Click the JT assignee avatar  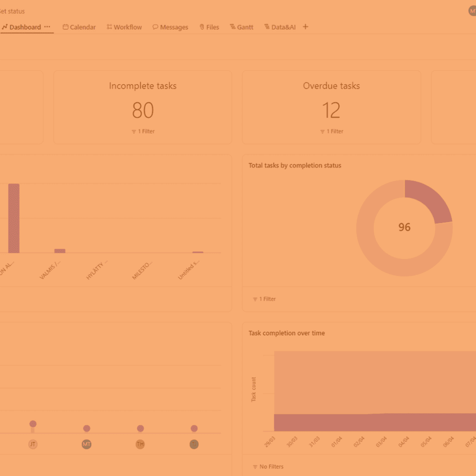[x=33, y=444]
